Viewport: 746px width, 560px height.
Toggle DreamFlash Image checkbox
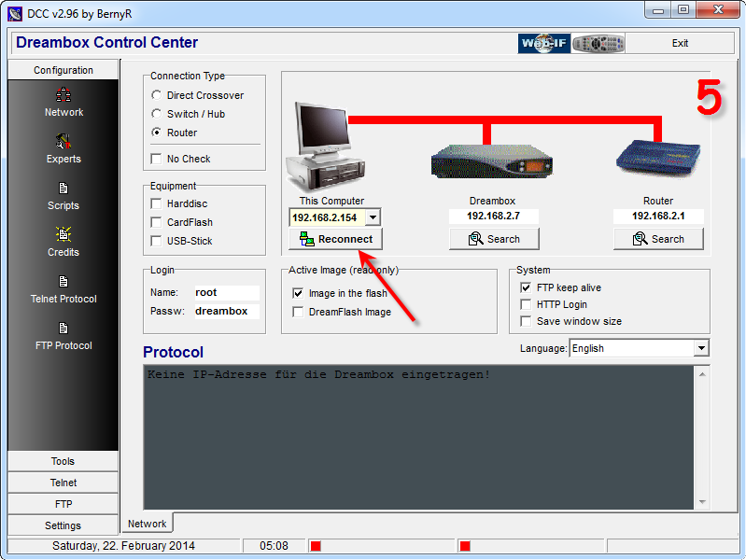point(298,312)
